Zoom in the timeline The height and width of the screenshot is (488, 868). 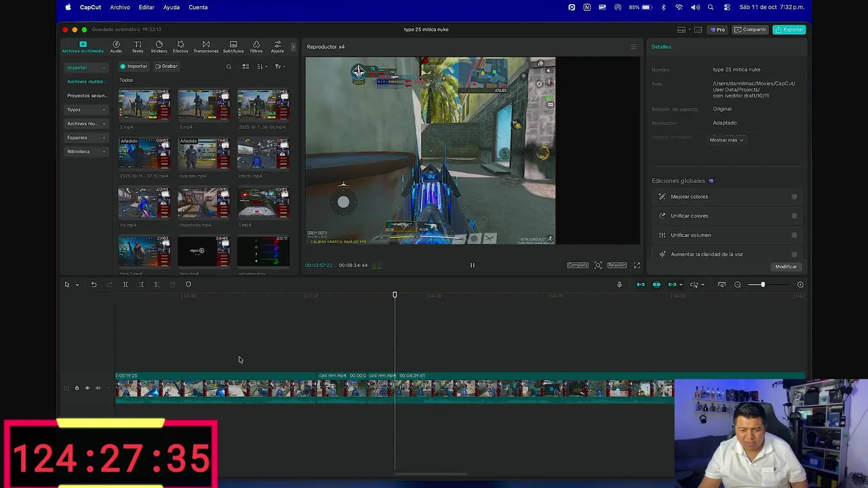(x=800, y=285)
